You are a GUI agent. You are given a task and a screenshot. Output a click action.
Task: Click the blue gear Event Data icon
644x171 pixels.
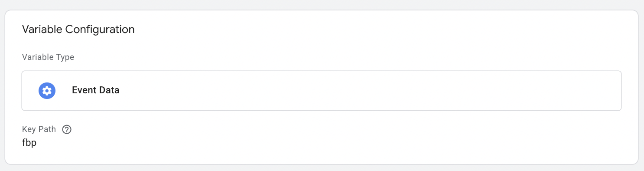(47, 91)
